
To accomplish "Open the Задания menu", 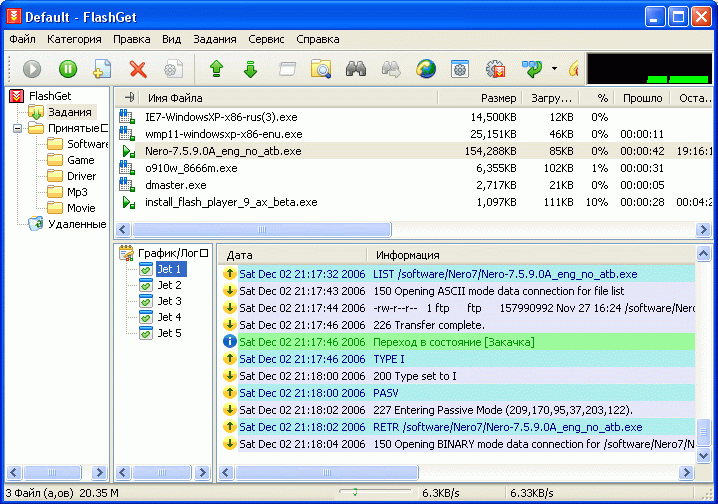I will coord(215,39).
